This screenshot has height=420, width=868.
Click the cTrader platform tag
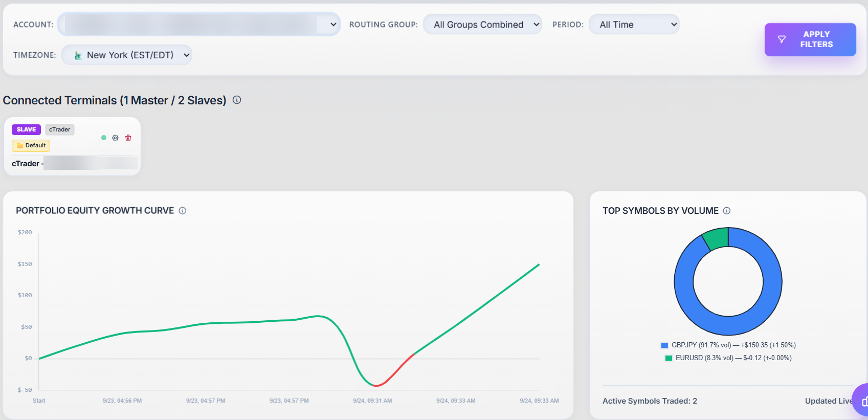[60, 129]
